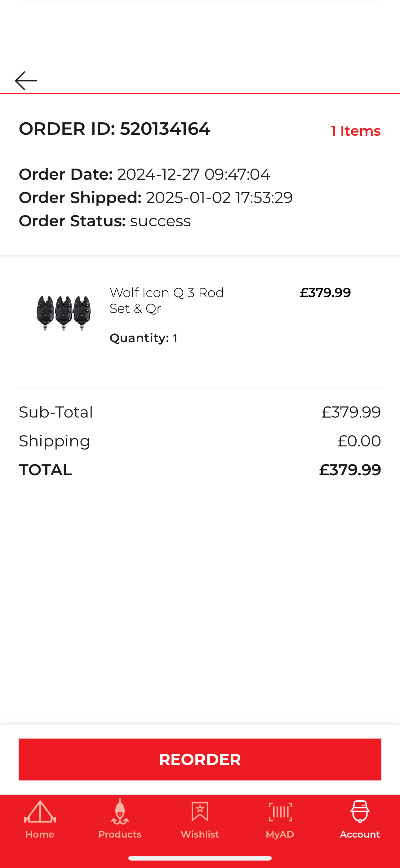Image resolution: width=400 pixels, height=868 pixels.
Task: Open the Home tab
Action: click(40, 819)
